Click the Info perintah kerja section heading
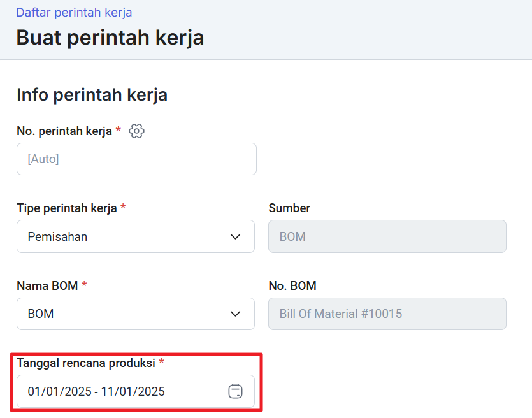Image resolution: width=532 pixels, height=418 pixels. (x=92, y=95)
